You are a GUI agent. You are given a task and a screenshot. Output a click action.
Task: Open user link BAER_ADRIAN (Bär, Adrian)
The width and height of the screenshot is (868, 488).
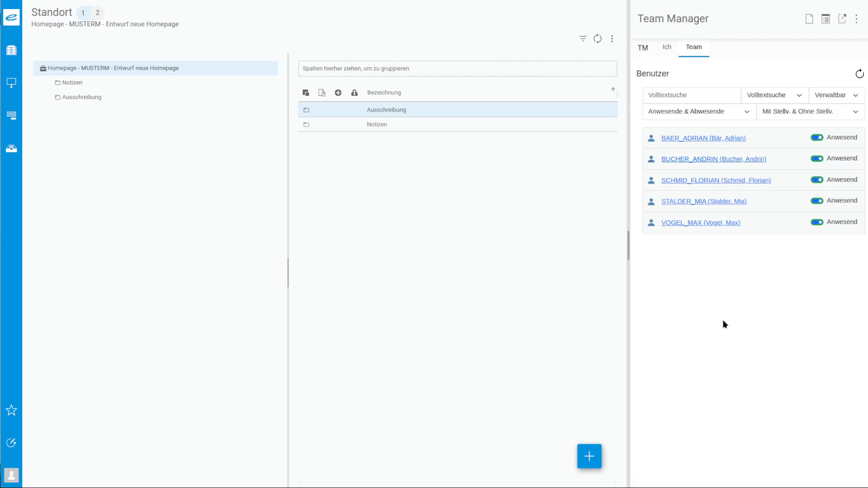[x=703, y=138]
